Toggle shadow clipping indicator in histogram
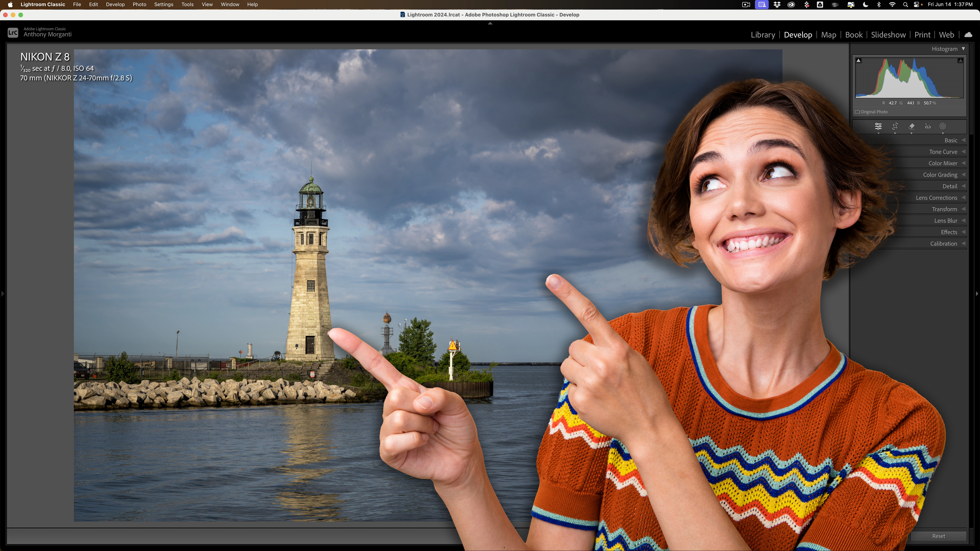 858,60
